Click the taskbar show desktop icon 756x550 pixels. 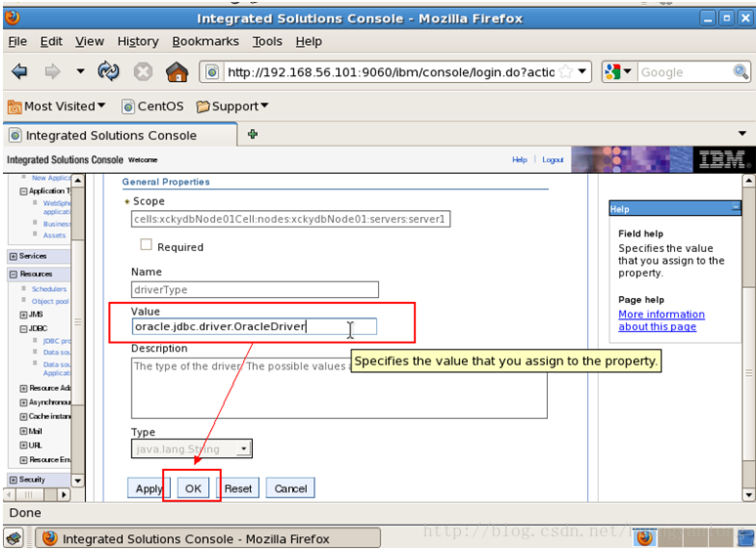point(14,538)
